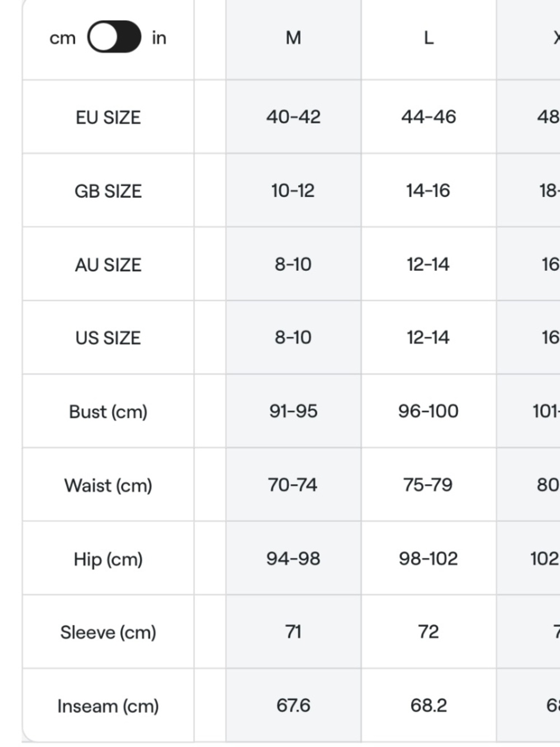This screenshot has width=560, height=747.
Task: Click the US SIZE row label
Action: (108, 338)
